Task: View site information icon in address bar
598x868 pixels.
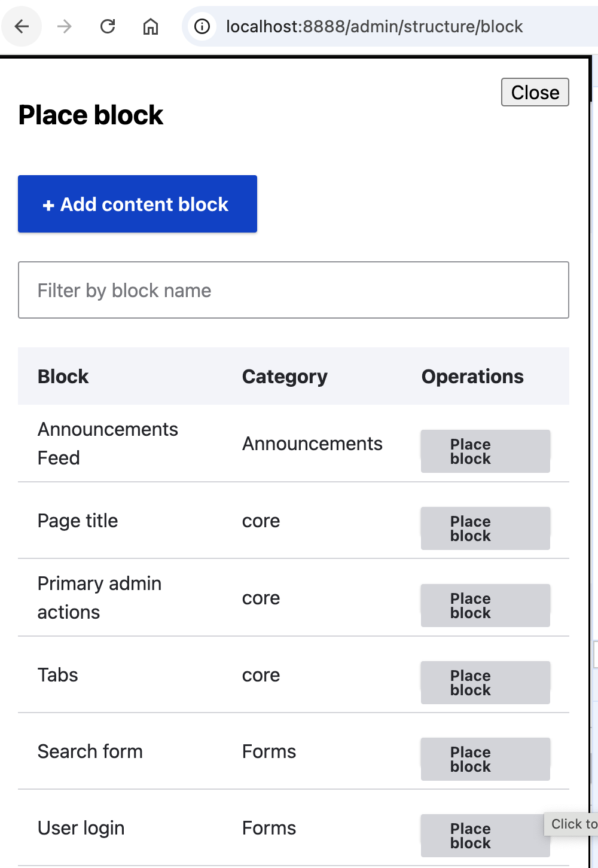Action: pyautogui.click(x=203, y=26)
